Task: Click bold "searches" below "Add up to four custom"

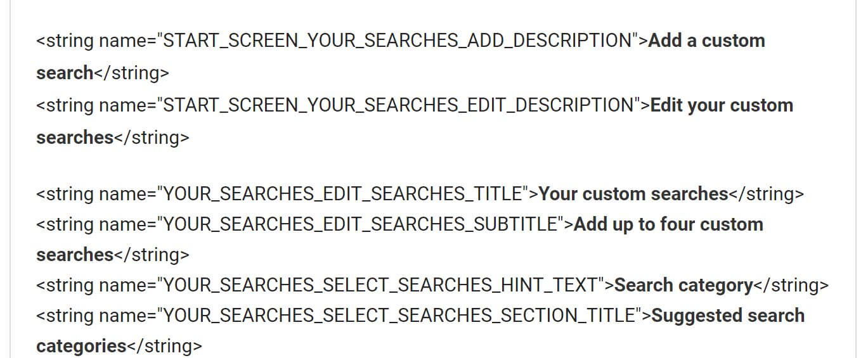Action: pos(75,255)
